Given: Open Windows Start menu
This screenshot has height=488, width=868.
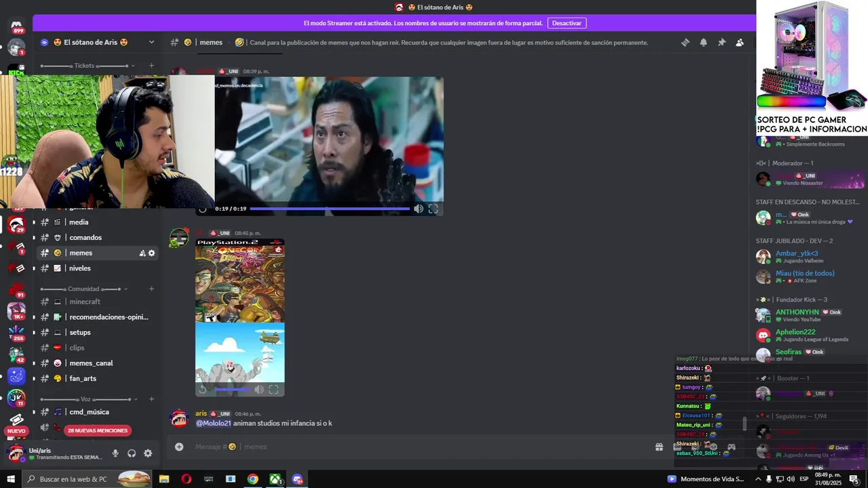Looking at the screenshot, I should pyautogui.click(x=11, y=479).
